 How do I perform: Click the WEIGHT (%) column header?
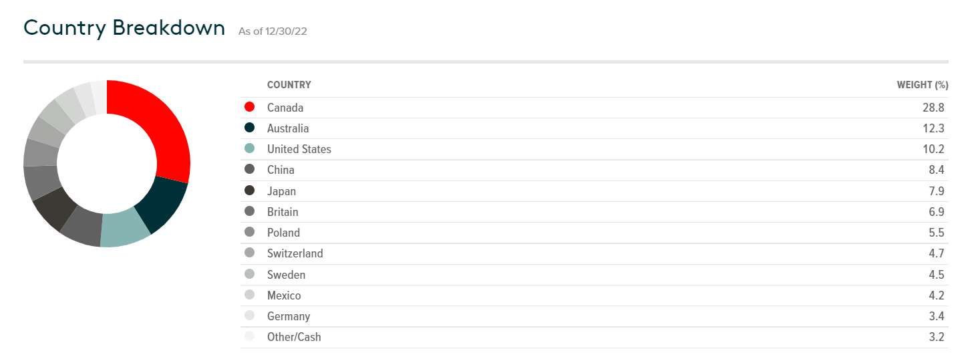[922, 85]
